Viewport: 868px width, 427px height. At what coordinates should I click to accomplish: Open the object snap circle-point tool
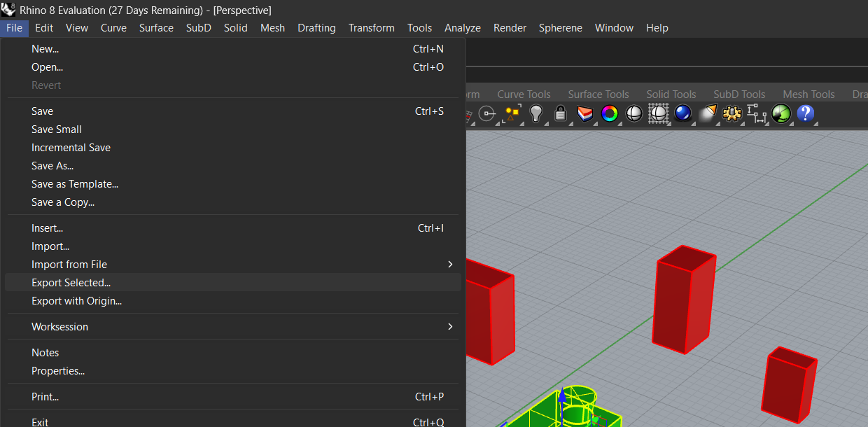click(x=486, y=113)
